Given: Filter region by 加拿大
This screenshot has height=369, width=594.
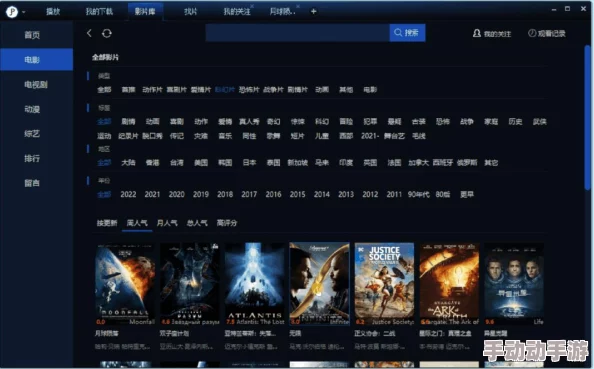Looking at the screenshot, I should [x=419, y=163].
